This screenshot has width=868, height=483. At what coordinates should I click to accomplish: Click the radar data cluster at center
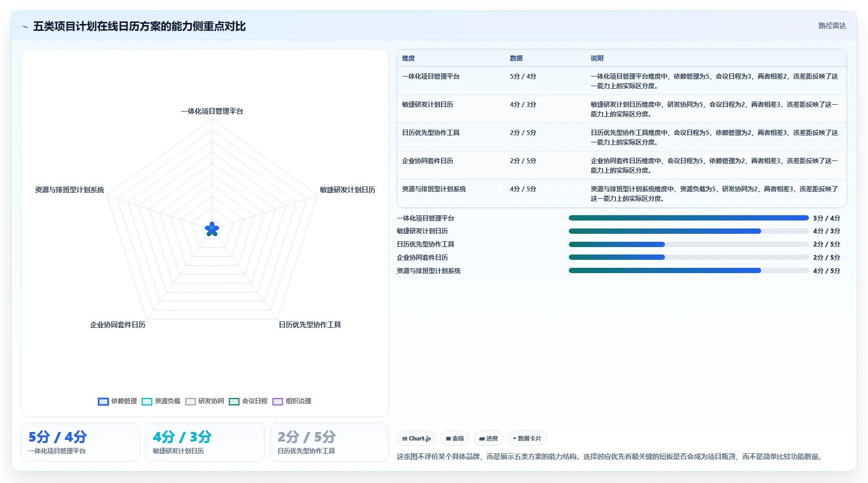point(212,229)
